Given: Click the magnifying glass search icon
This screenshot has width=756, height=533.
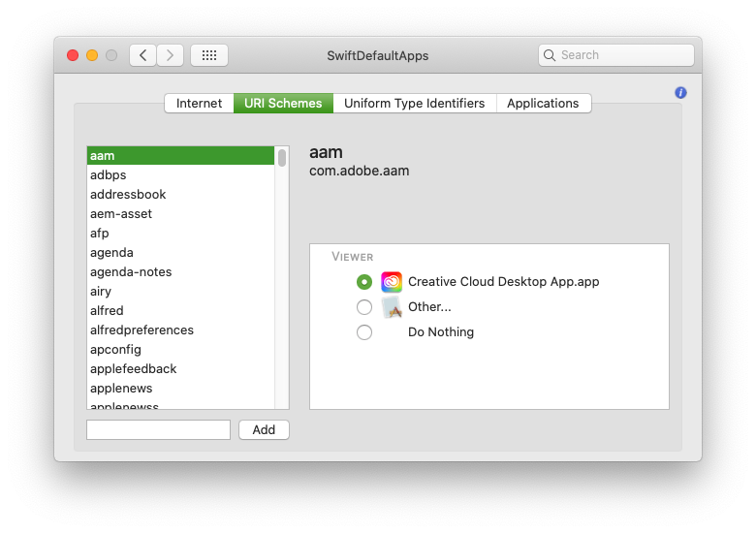Looking at the screenshot, I should click(x=550, y=55).
